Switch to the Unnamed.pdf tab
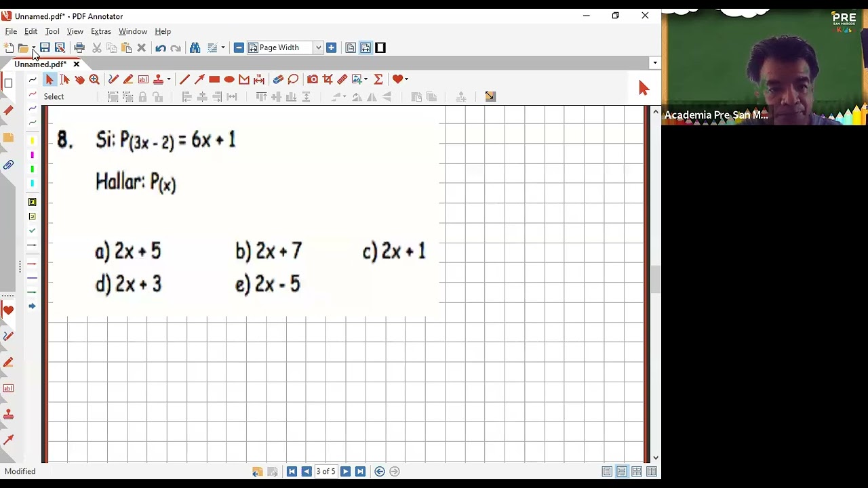 tap(41, 64)
